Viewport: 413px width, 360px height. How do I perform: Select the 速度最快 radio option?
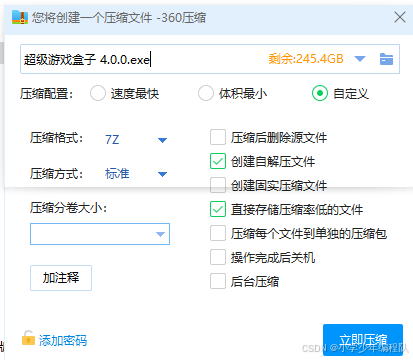98,93
